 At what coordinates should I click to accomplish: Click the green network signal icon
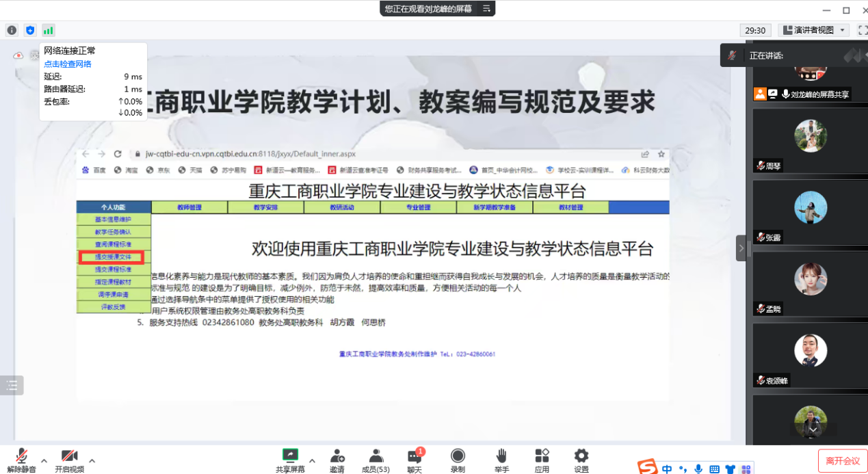pos(48,30)
